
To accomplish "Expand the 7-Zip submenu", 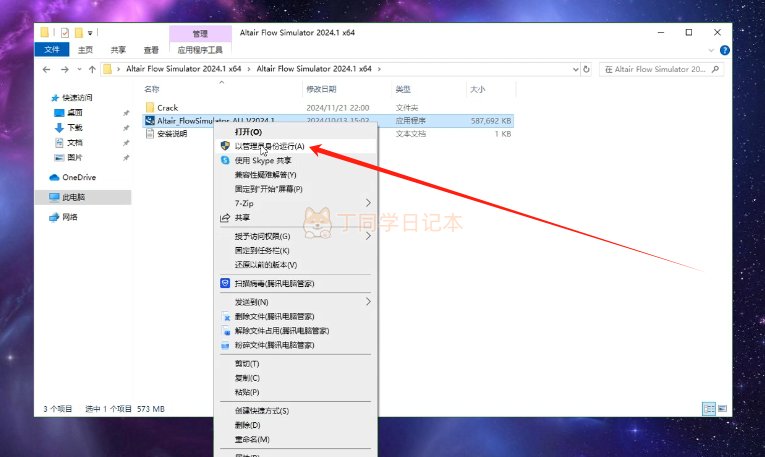I will point(295,203).
